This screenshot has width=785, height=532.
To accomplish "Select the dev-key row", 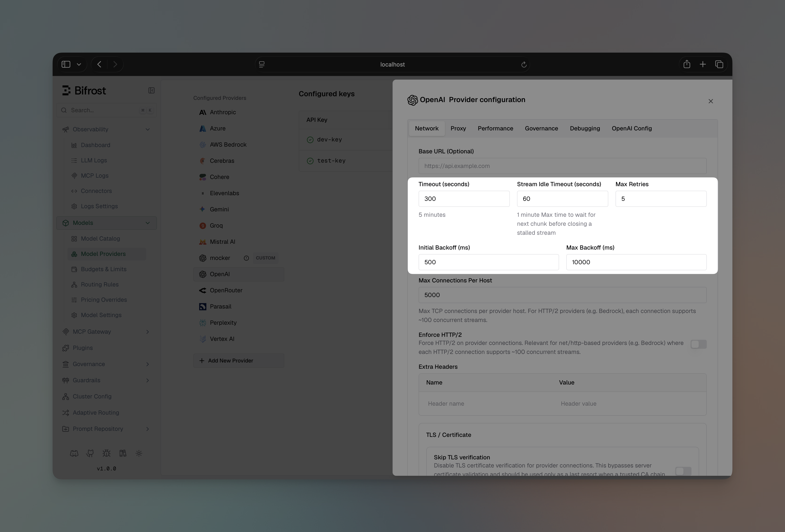I will pyautogui.click(x=346, y=139).
